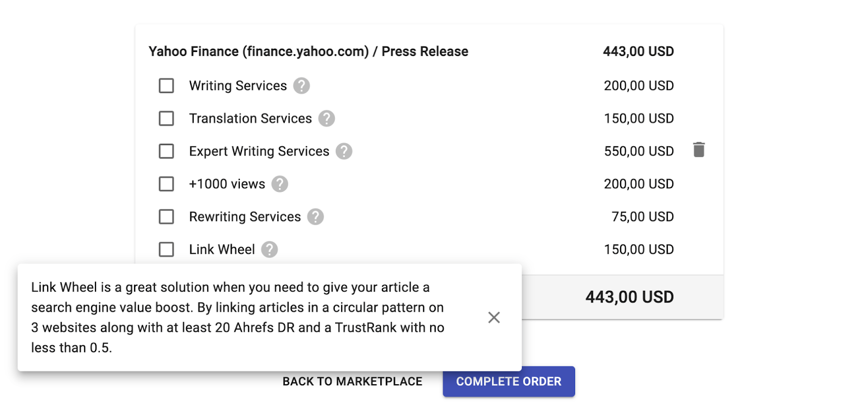
Task: Go back to marketplace
Action: pyautogui.click(x=352, y=382)
